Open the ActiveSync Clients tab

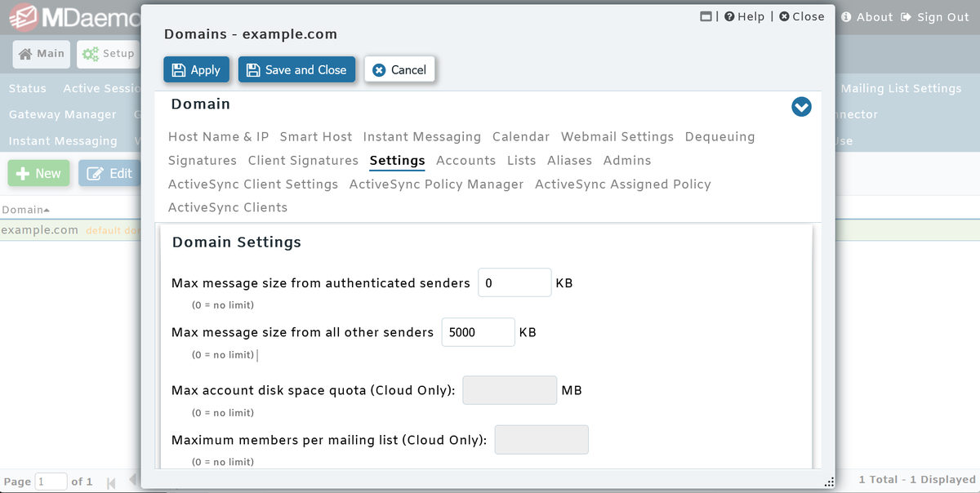pyautogui.click(x=228, y=207)
